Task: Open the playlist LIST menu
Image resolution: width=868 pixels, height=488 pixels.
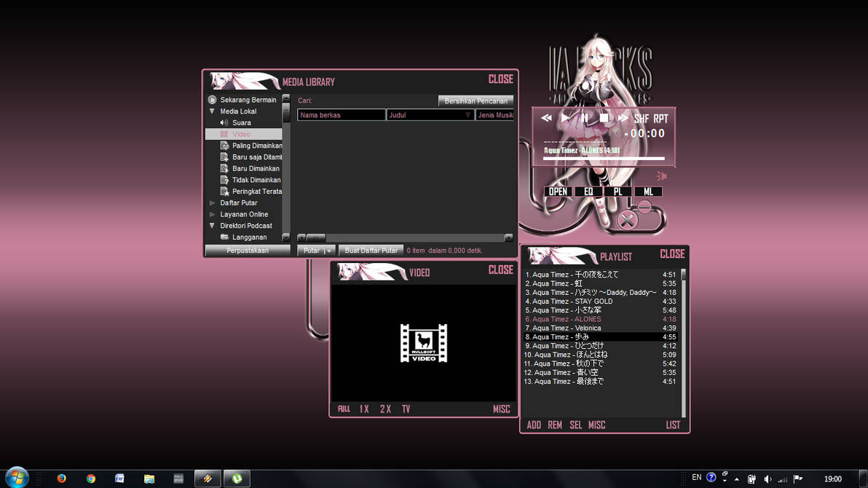Action: (673, 425)
